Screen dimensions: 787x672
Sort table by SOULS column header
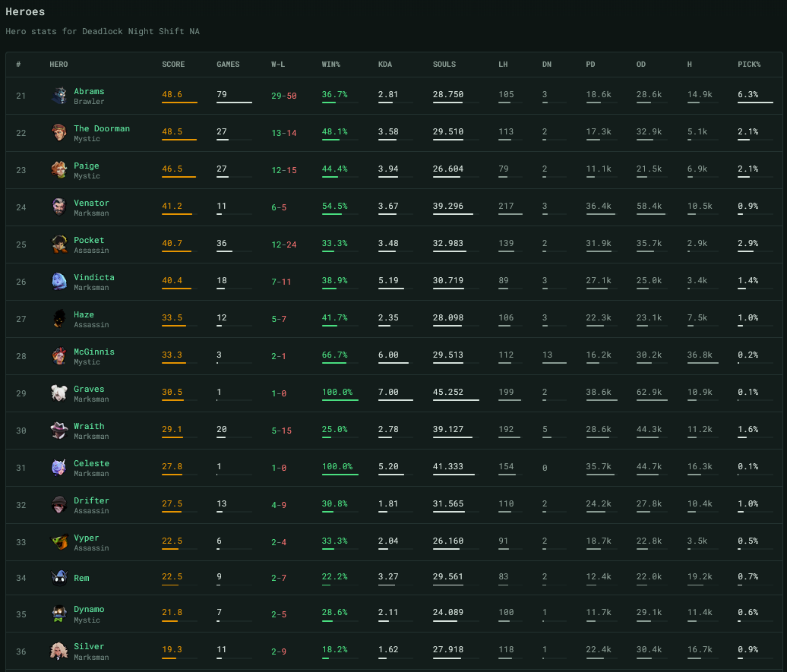444,65
